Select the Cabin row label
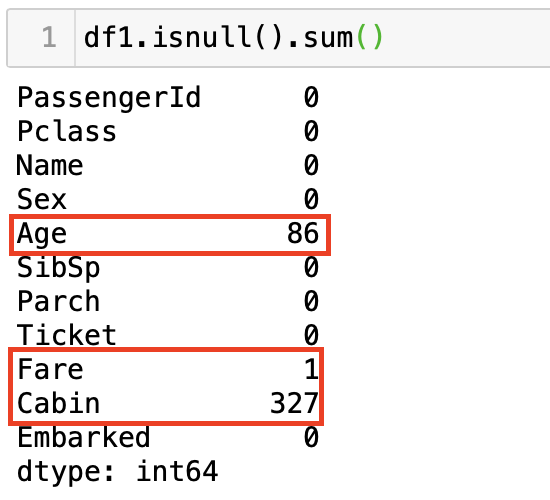This screenshot has width=550, height=500. 58,403
